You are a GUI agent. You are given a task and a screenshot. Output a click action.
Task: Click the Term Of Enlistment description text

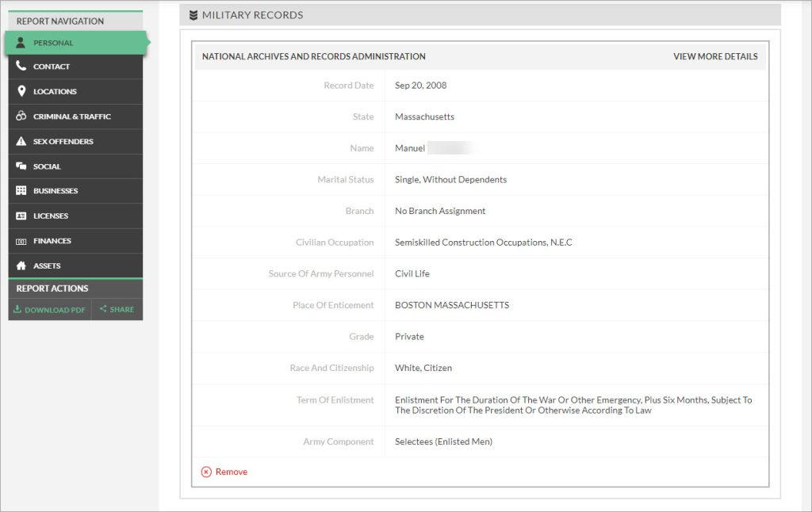pyautogui.click(x=573, y=405)
